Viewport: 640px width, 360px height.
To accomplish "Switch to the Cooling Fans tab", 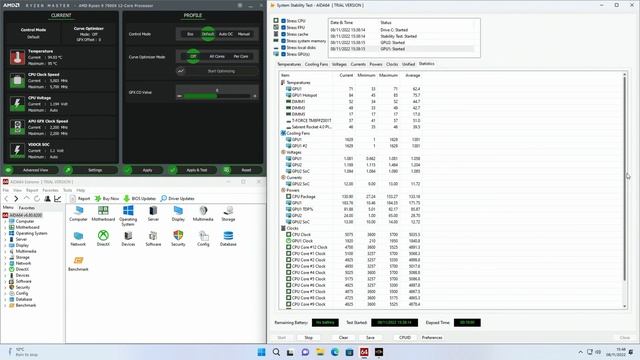I will (316, 64).
